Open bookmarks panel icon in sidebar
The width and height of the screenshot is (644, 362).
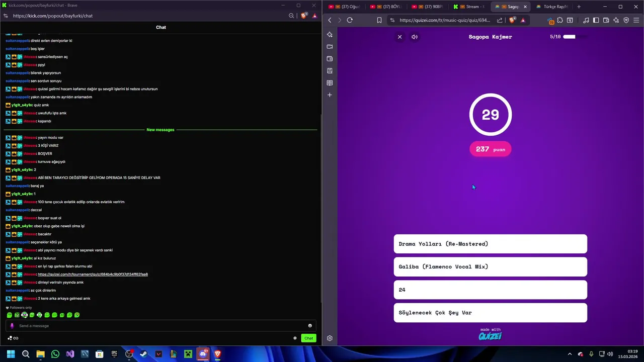[x=330, y=71]
